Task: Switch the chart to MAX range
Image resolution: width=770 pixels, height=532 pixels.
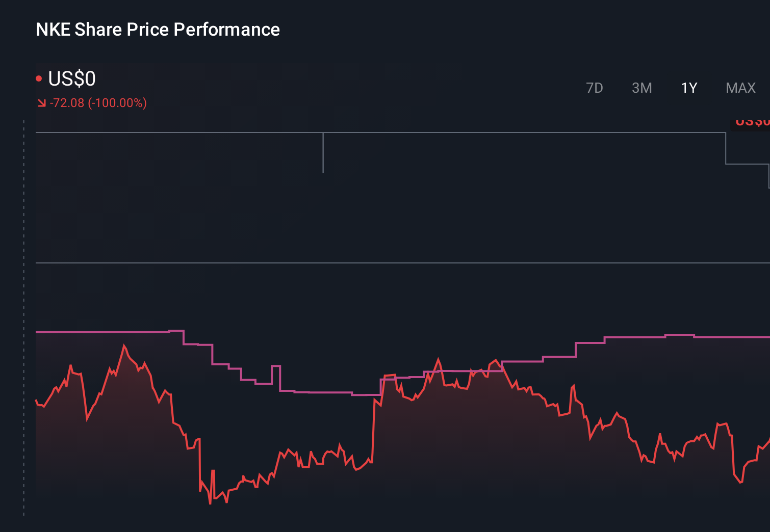Action: (740, 88)
